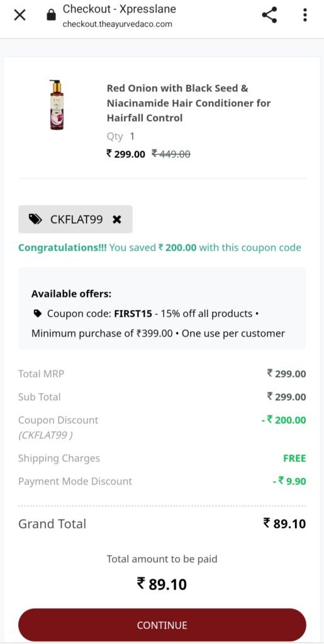Tap the Available offers heading
Screen dimensions: 324x644
pos(72,294)
